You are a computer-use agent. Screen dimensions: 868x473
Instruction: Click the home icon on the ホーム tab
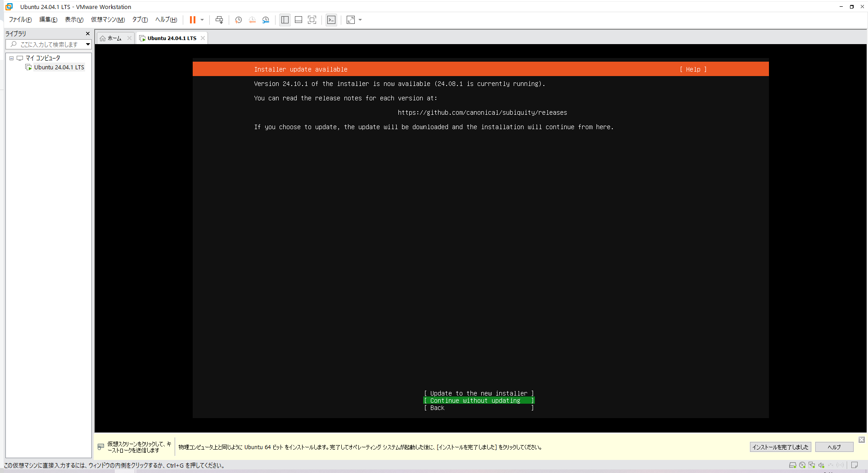coord(103,38)
